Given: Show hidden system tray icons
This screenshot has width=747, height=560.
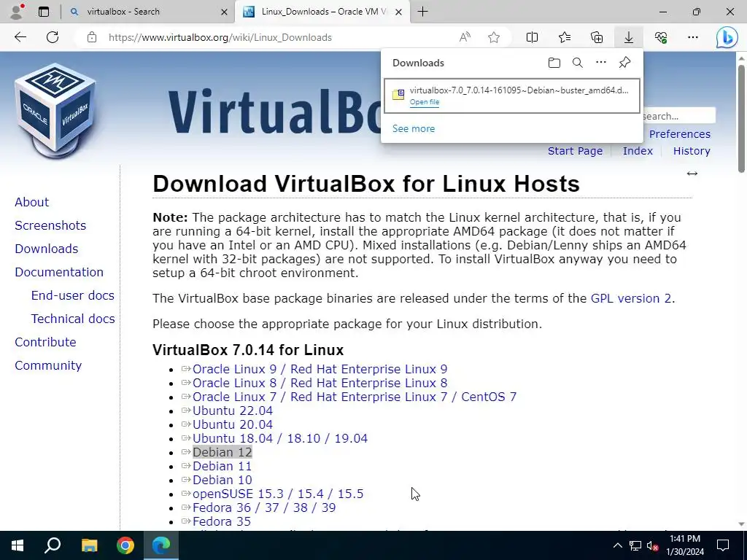Looking at the screenshot, I should [617, 545].
